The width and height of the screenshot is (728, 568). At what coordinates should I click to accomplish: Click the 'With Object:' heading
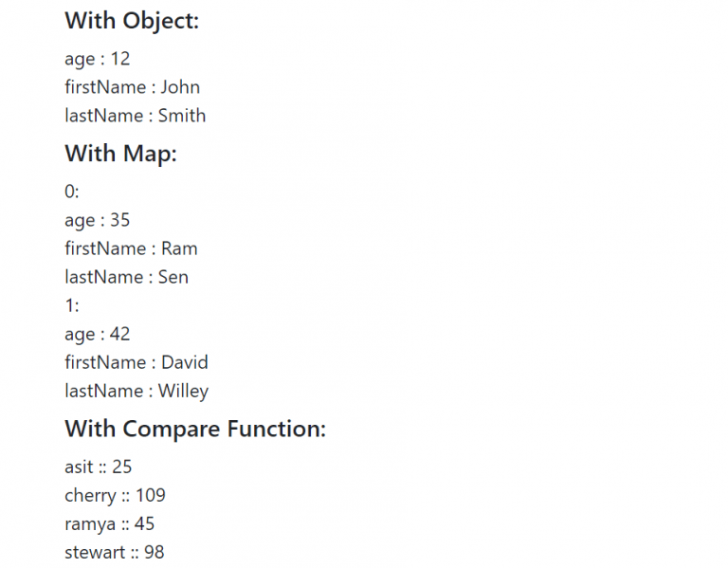click(x=132, y=22)
